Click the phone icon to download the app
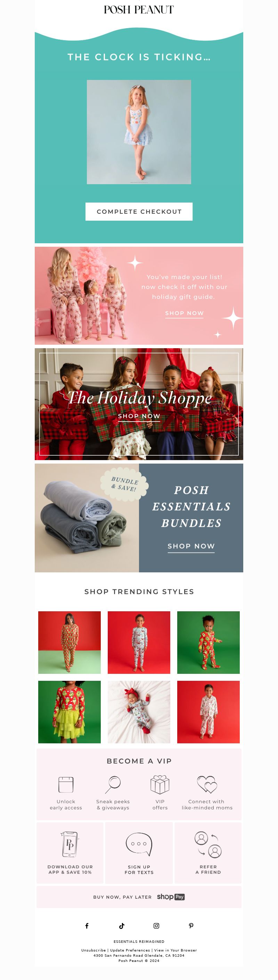Viewport: 278px width, 980px height. [x=69, y=844]
